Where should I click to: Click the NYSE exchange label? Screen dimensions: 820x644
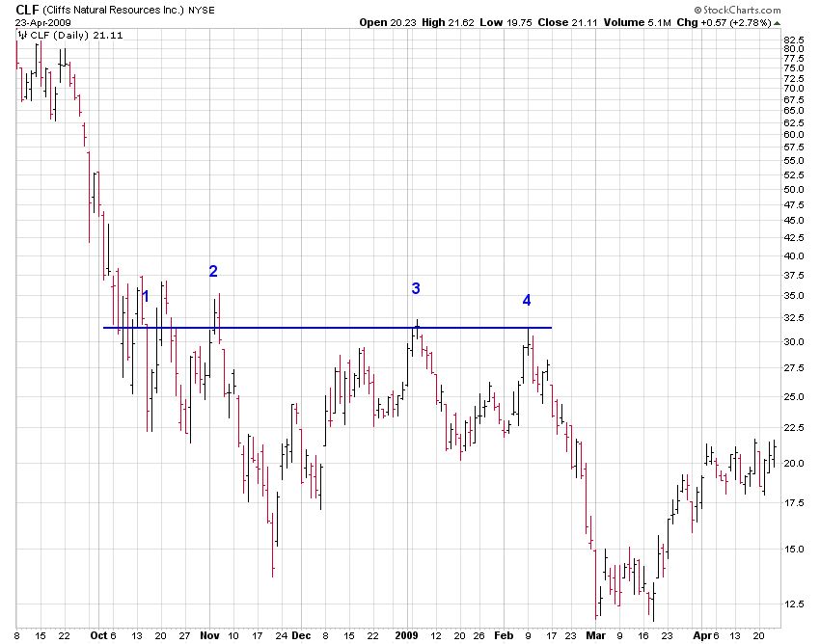(x=202, y=10)
